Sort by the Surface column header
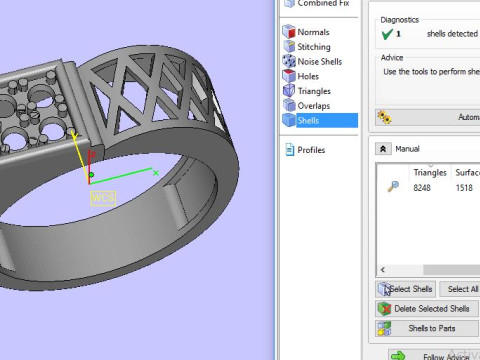 [x=467, y=172]
